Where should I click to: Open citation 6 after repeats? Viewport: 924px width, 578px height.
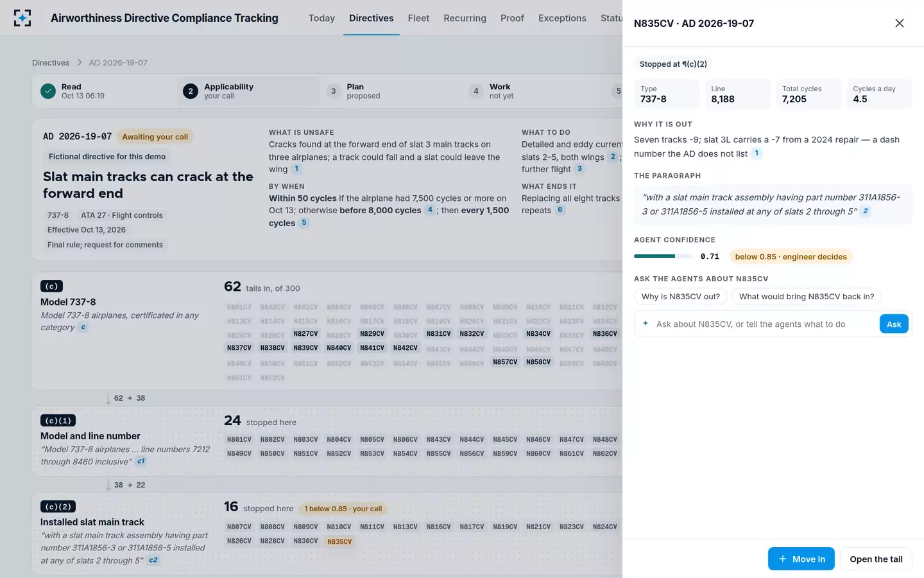[x=560, y=210]
